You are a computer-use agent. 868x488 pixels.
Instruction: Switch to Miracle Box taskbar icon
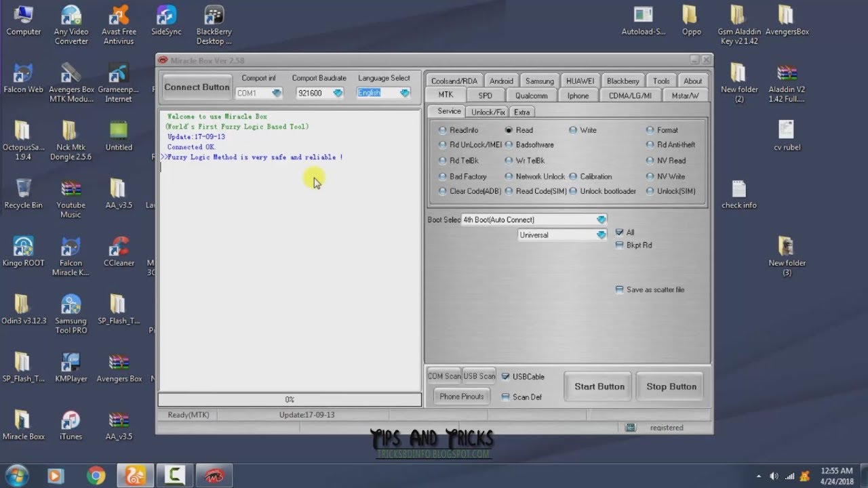(x=214, y=476)
